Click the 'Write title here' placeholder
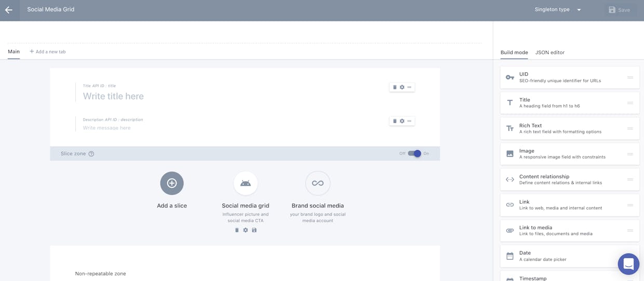 point(113,96)
